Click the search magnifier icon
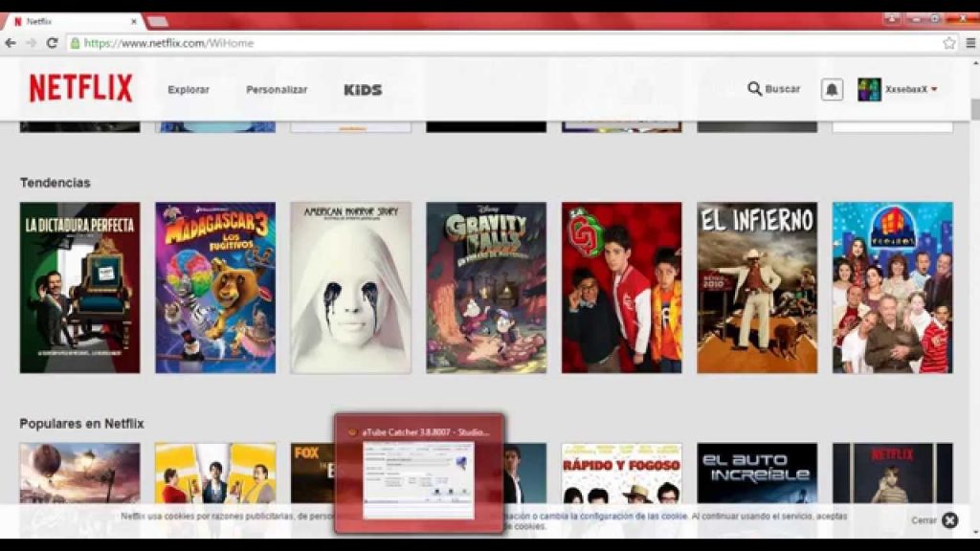Screen dimensions: 980x551 [754, 89]
